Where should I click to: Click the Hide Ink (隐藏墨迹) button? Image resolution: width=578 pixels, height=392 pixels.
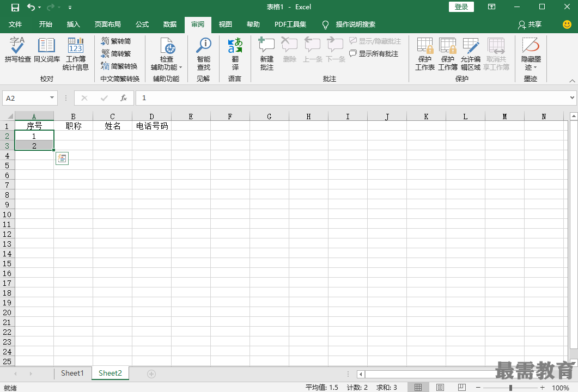(531, 54)
